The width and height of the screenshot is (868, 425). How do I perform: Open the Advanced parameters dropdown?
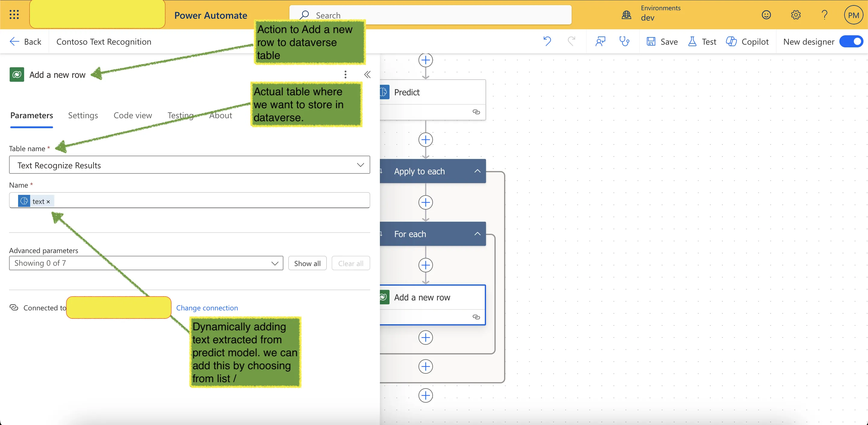click(x=146, y=263)
